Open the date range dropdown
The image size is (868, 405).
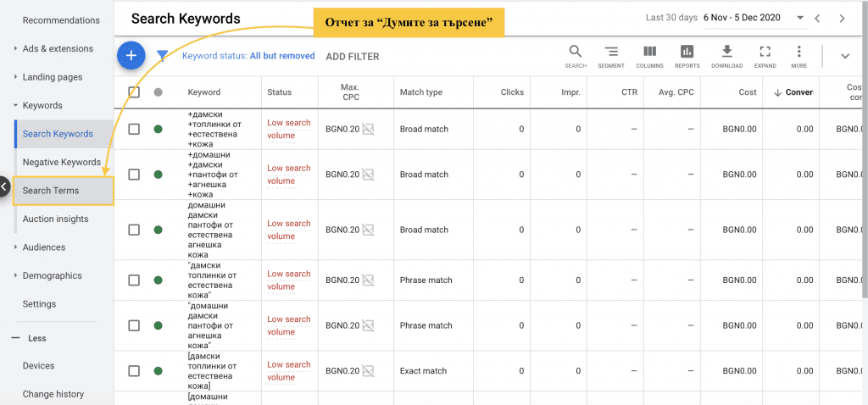(800, 18)
